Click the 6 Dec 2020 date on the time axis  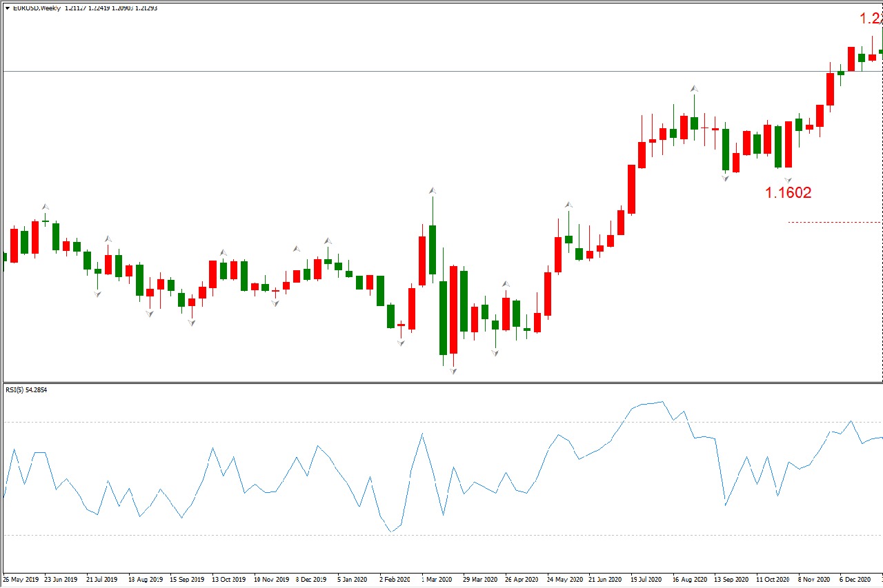click(x=854, y=580)
